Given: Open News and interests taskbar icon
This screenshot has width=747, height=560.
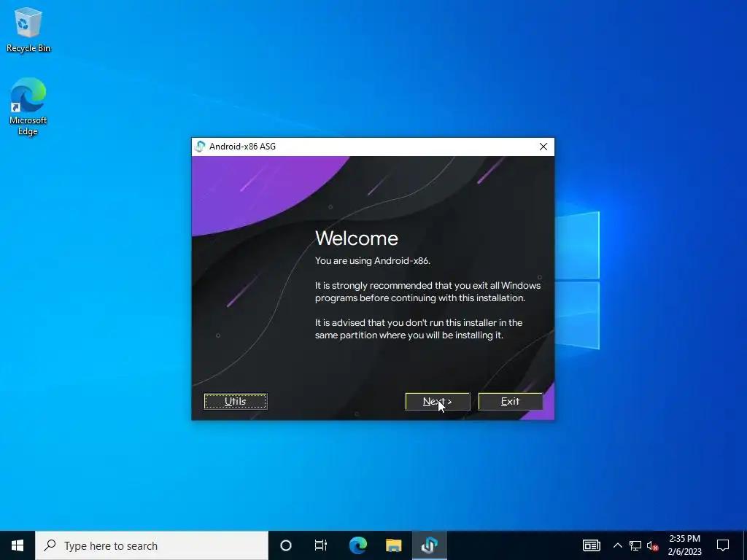Looking at the screenshot, I should click(591, 545).
